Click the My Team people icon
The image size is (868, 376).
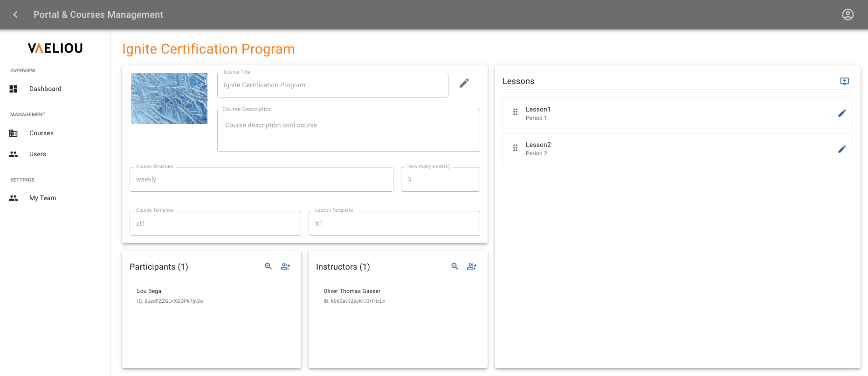pyautogui.click(x=14, y=198)
